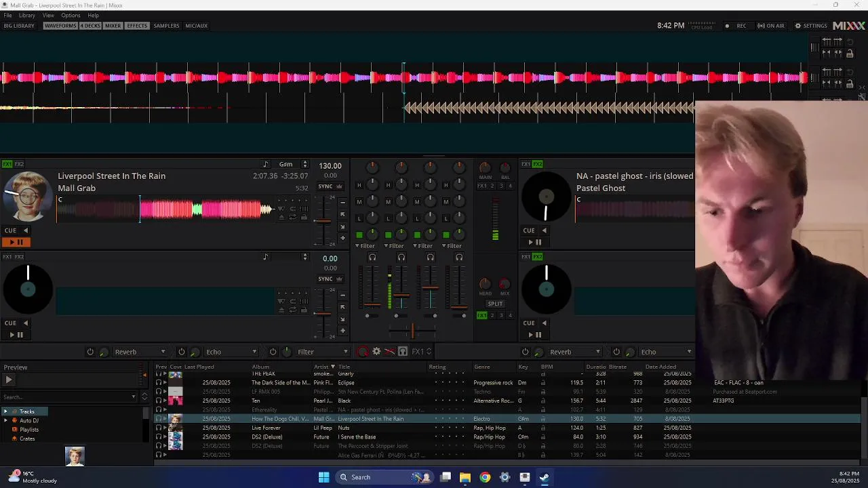Open the View menu
This screenshot has width=868, height=488.
tap(48, 15)
